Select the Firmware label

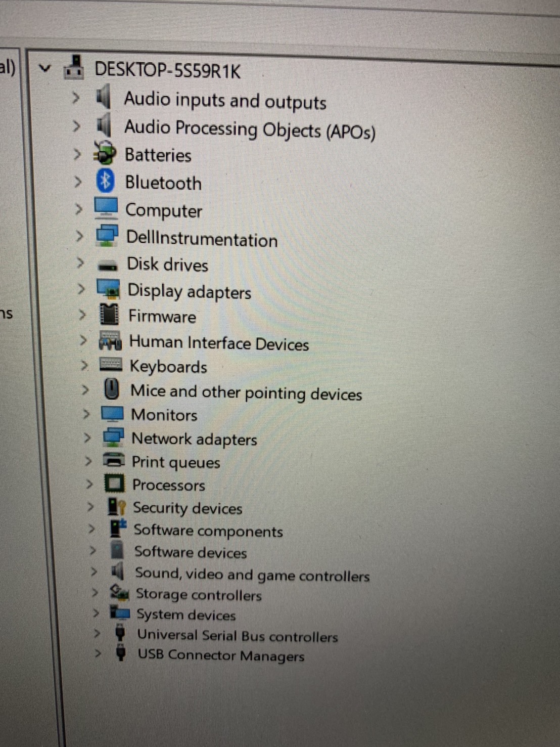162,317
